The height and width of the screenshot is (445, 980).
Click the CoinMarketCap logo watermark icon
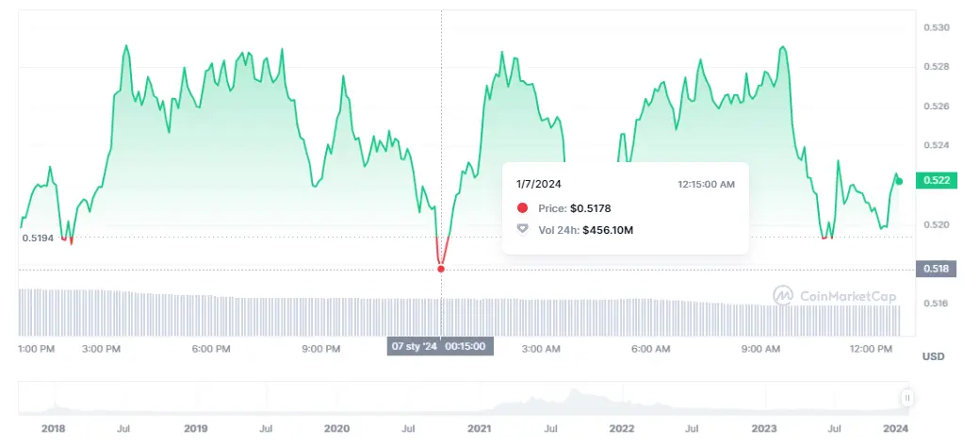[783, 295]
